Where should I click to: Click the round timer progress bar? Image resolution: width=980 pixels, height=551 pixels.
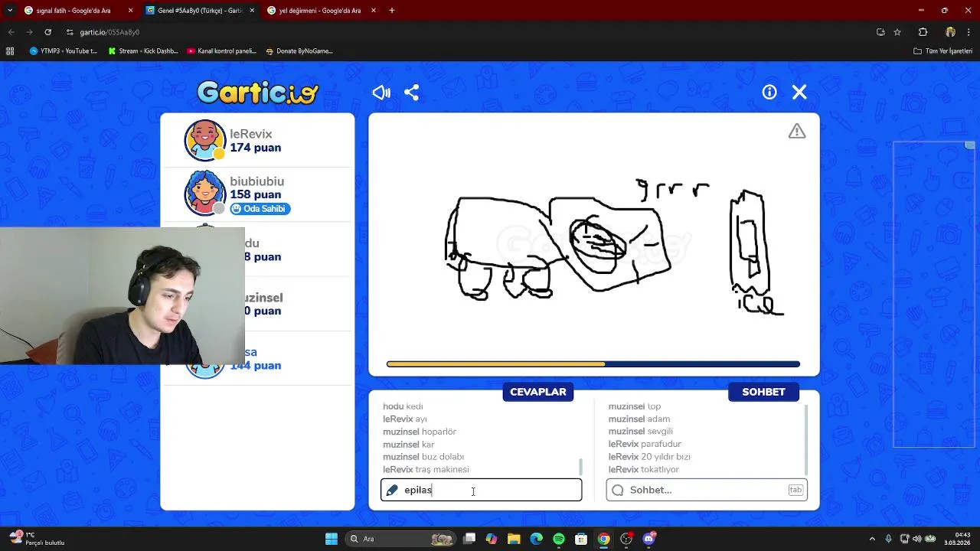(x=593, y=364)
